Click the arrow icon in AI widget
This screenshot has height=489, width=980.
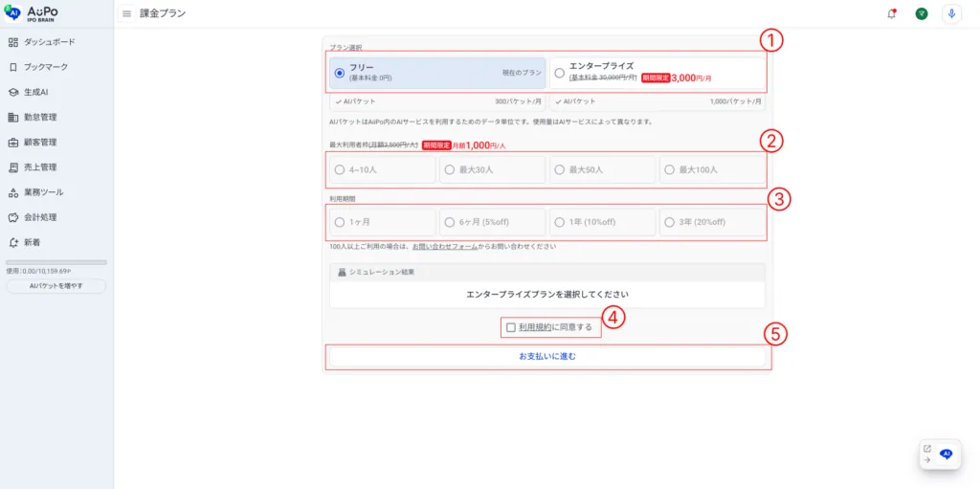point(926,459)
